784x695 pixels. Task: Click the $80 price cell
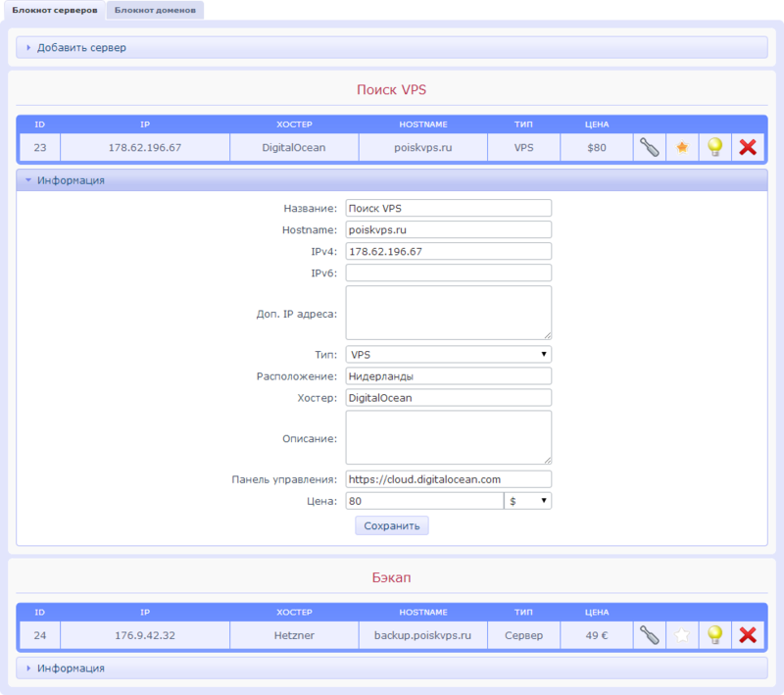(597, 147)
